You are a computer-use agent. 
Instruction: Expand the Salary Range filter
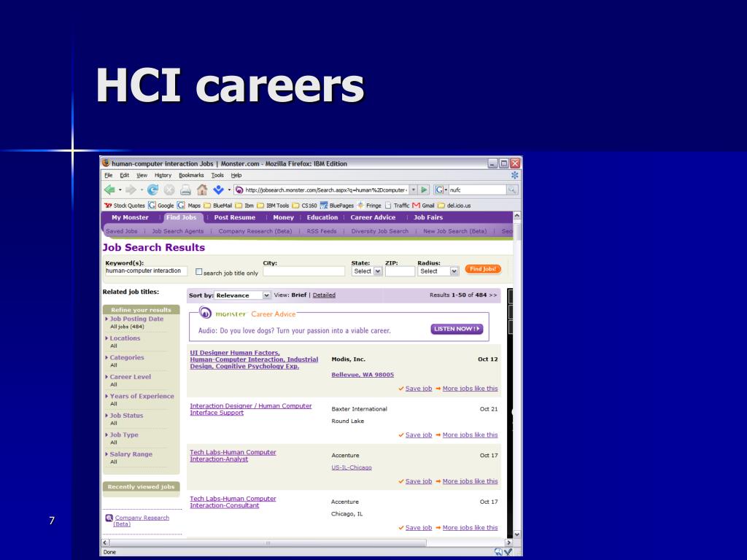[x=131, y=454]
